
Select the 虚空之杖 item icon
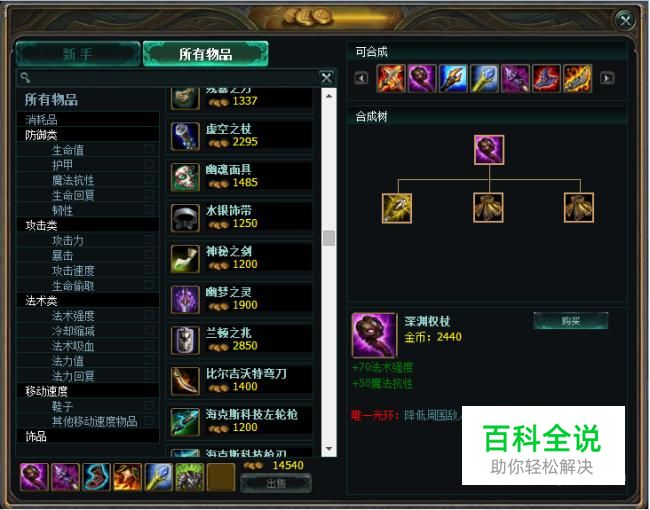(x=185, y=136)
